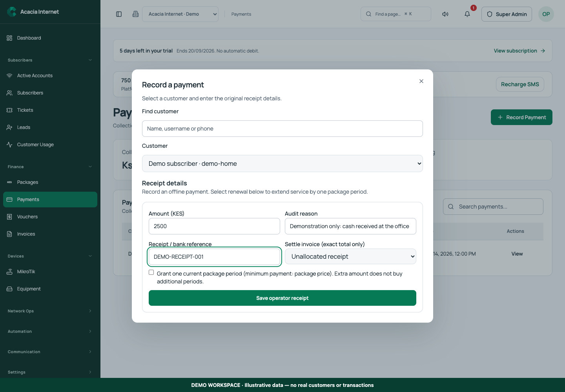Collapse the Finance section
The height and width of the screenshot is (392, 565).
coord(50,167)
